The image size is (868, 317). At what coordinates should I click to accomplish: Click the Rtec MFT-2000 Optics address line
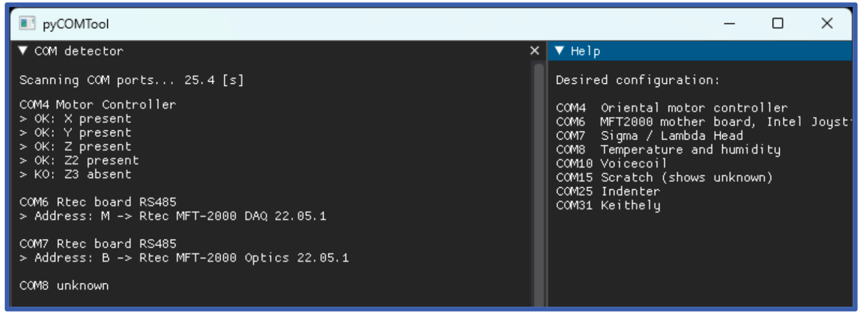[184, 258]
